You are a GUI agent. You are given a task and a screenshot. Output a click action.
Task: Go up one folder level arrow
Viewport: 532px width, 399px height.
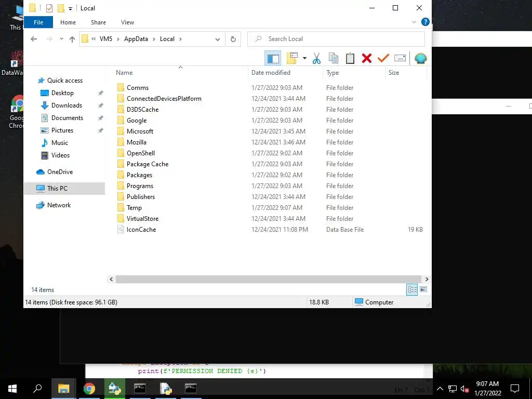click(x=72, y=39)
